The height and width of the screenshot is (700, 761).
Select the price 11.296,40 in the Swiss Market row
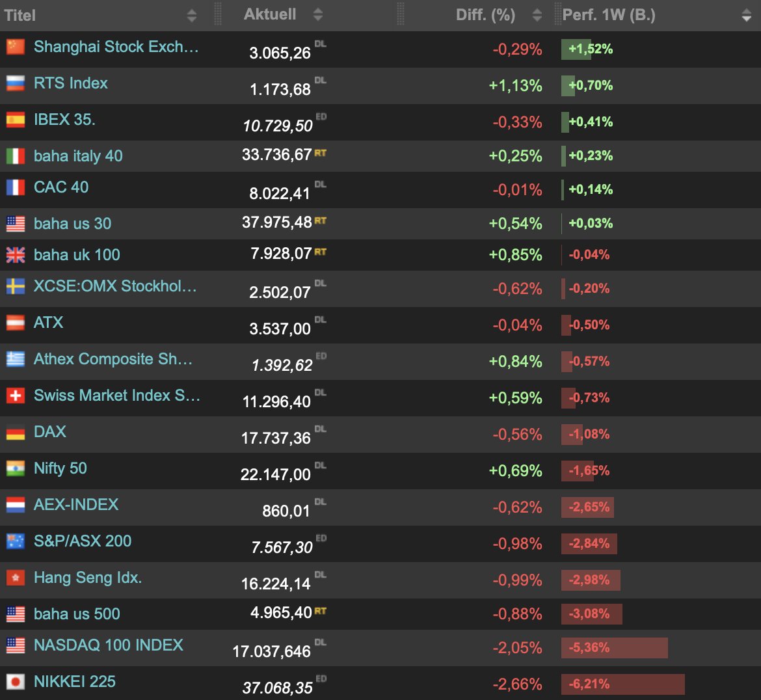point(276,401)
